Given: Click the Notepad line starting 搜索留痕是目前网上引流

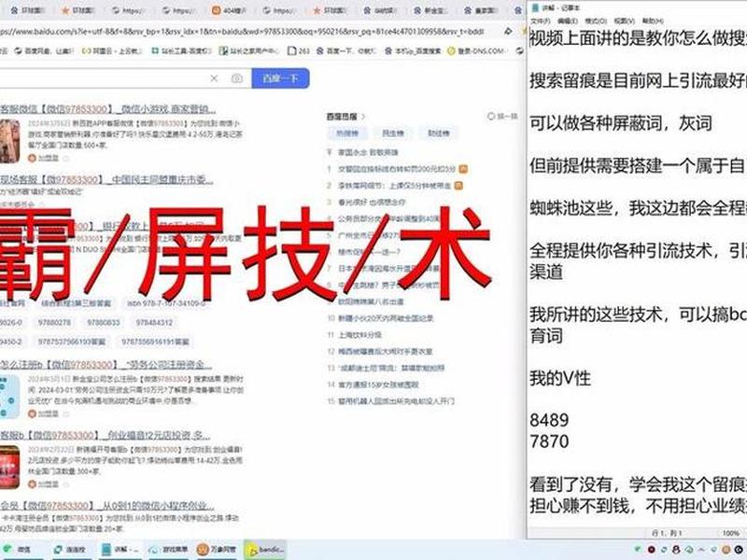Looking at the screenshot, I should (638, 80).
